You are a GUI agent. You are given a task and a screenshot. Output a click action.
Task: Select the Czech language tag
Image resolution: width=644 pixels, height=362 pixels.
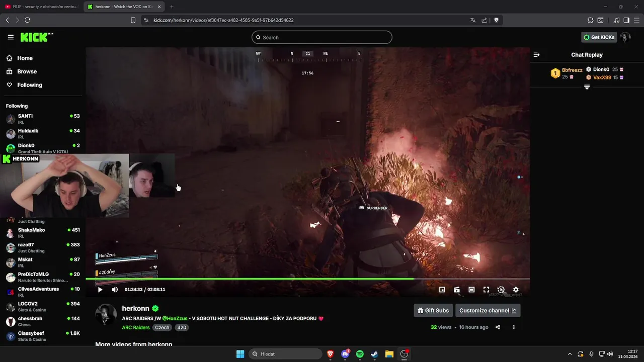pyautogui.click(x=162, y=327)
